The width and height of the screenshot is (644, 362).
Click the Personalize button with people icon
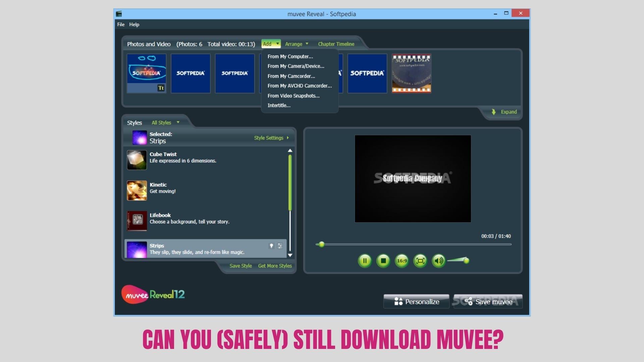pyautogui.click(x=416, y=301)
